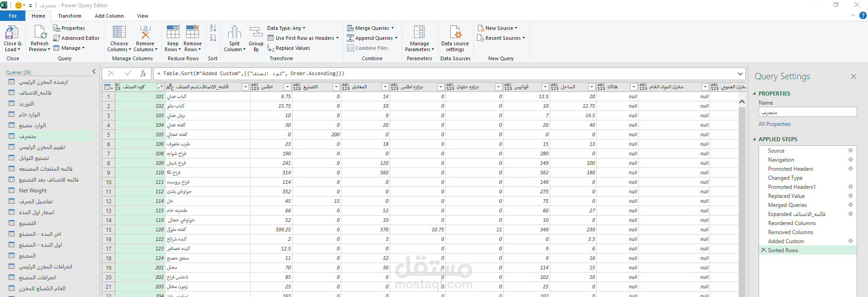
Task: Open query Properties from the ribbon
Action: 69,28
